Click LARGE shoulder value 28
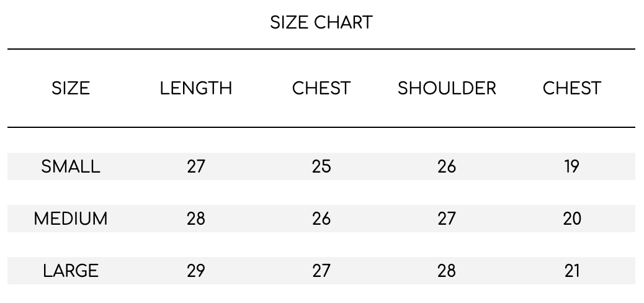Viewport: 644px width, 303px height. 447,271
